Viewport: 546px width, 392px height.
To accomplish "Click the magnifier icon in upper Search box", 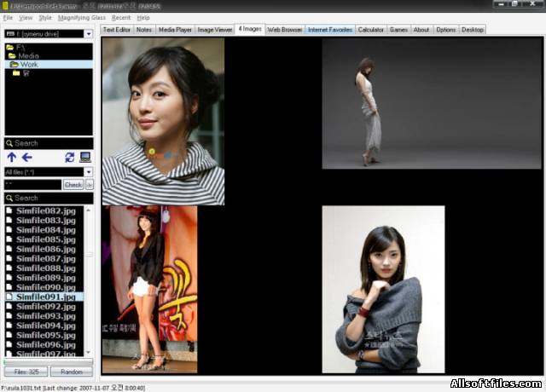I will [9, 143].
